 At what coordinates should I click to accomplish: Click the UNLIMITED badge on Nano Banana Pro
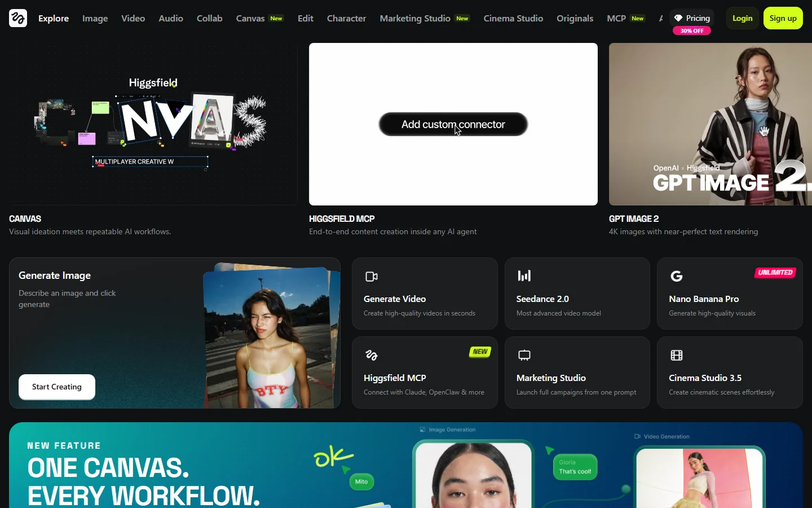coord(775,273)
